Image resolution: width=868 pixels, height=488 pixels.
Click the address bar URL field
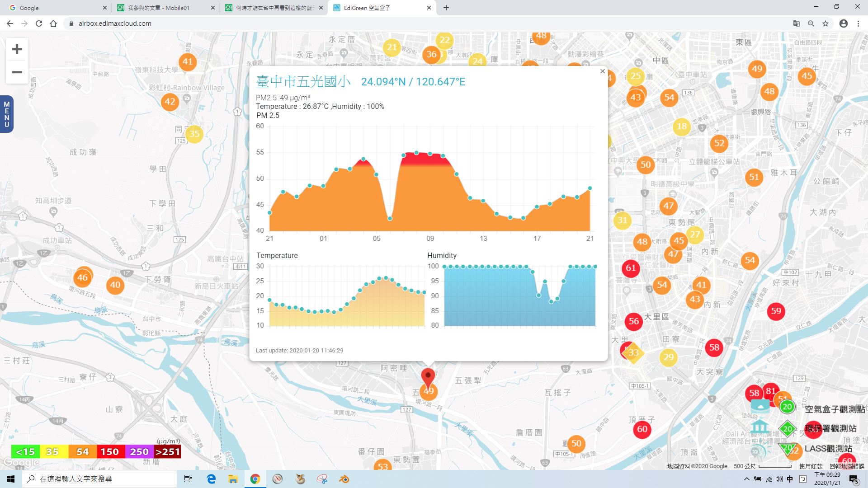click(x=425, y=23)
